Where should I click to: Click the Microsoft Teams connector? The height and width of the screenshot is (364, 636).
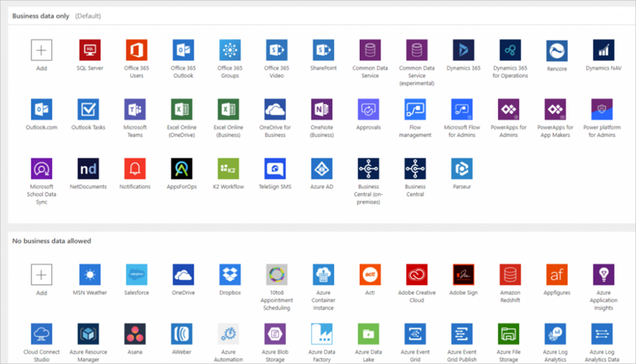[135, 109]
